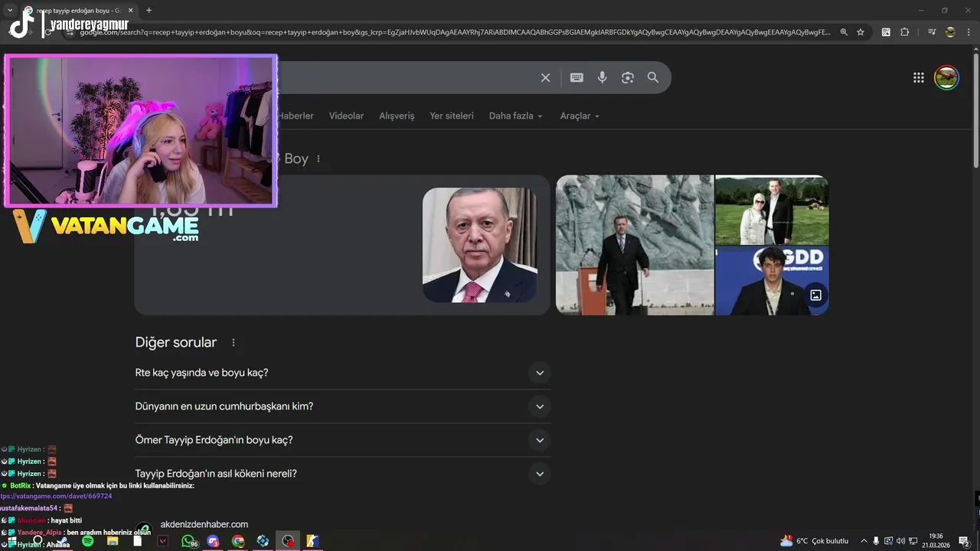Open the on-screen keyboard input tool
Viewport: 980px width, 551px height.
pos(577,77)
